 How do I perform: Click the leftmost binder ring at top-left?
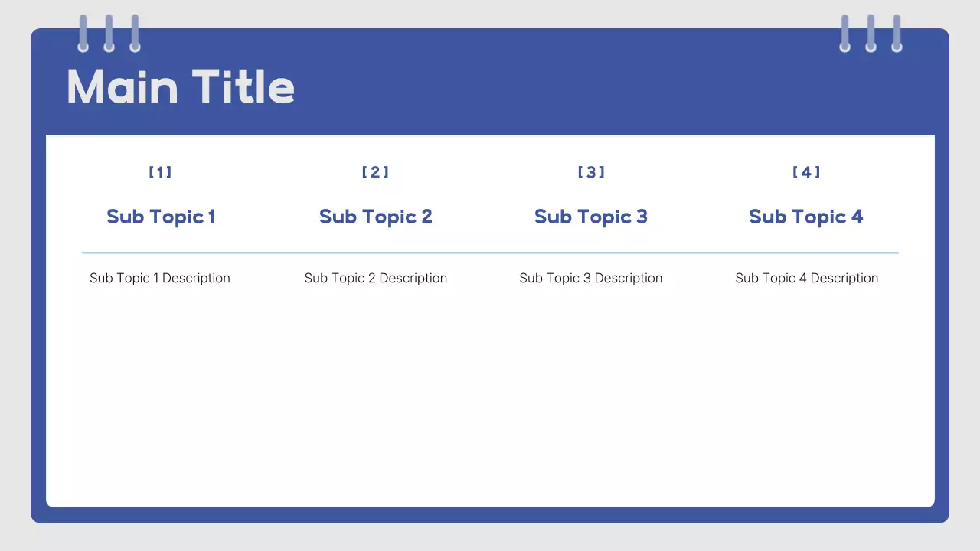(x=83, y=33)
